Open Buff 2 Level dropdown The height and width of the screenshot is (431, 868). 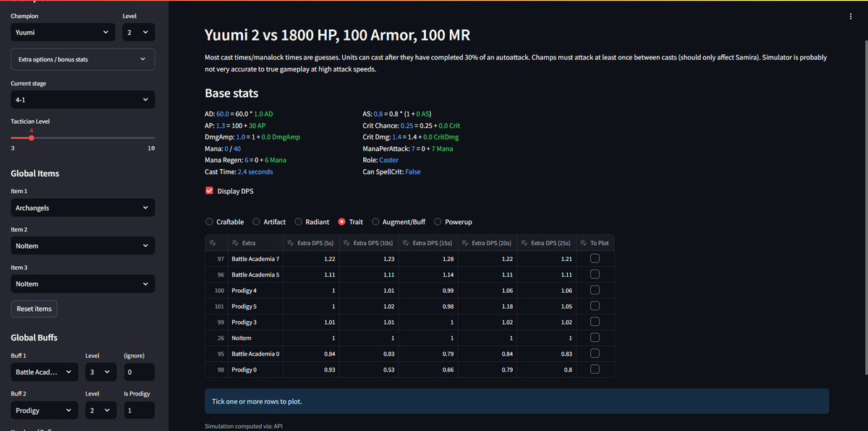point(101,411)
